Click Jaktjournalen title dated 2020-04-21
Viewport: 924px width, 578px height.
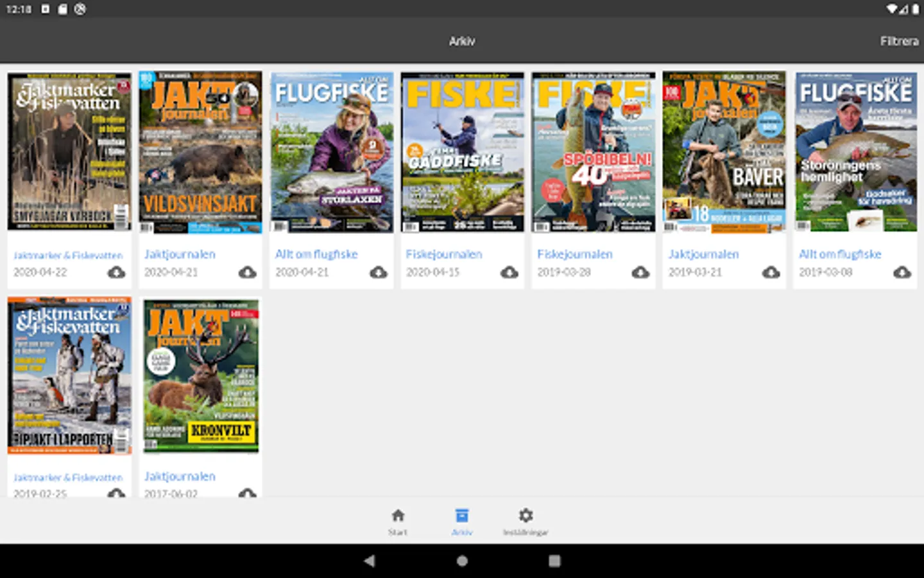pos(180,254)
